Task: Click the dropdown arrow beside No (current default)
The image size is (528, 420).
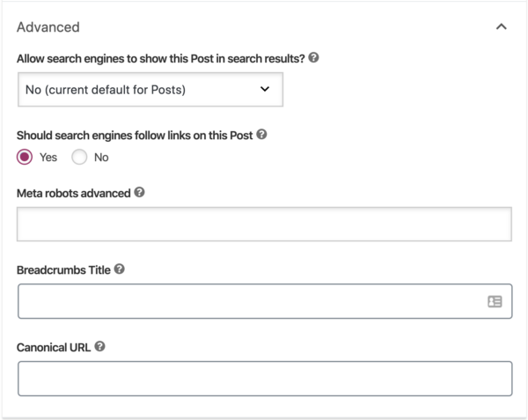Action: 265,89
